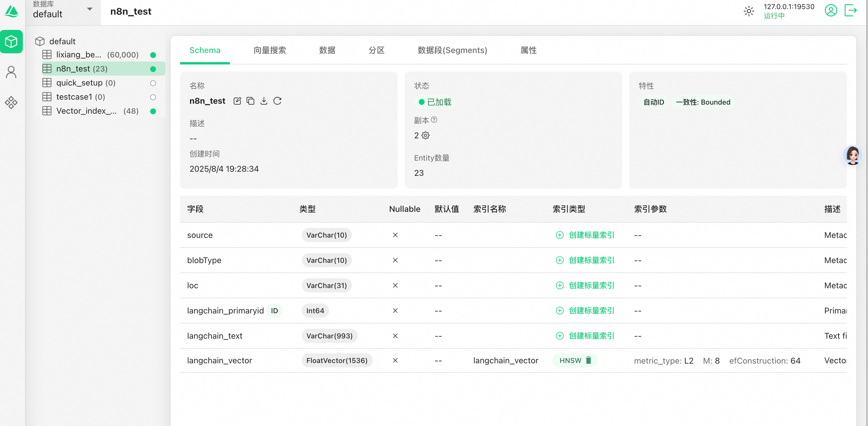Click the replica help question-mark icon
Viewport: 868px width, 426px height.
434,120
